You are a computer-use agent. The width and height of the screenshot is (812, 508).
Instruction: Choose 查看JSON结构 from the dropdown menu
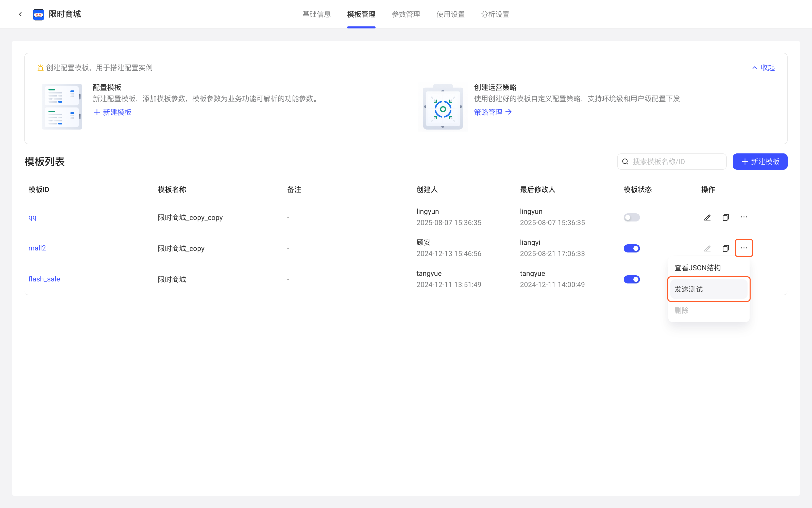709,268
